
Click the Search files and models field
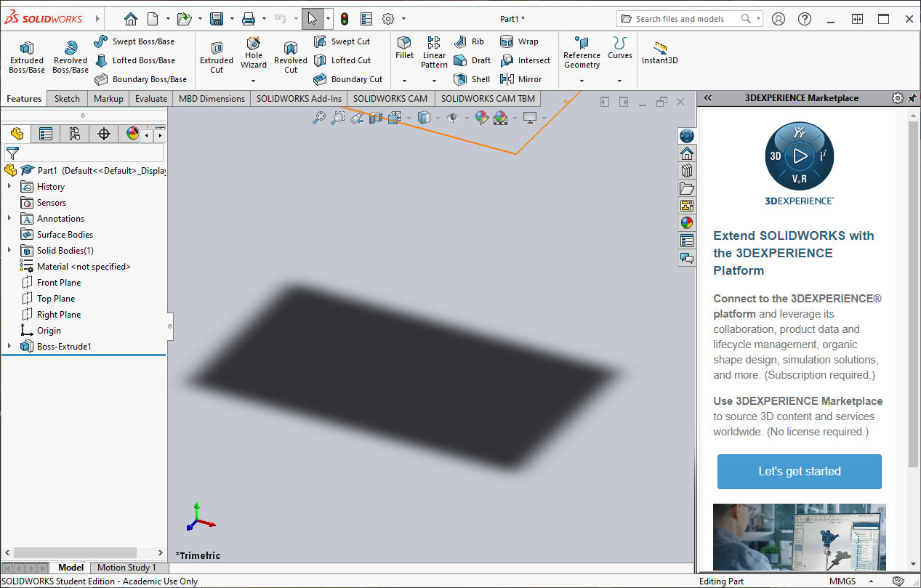point(690,19)
